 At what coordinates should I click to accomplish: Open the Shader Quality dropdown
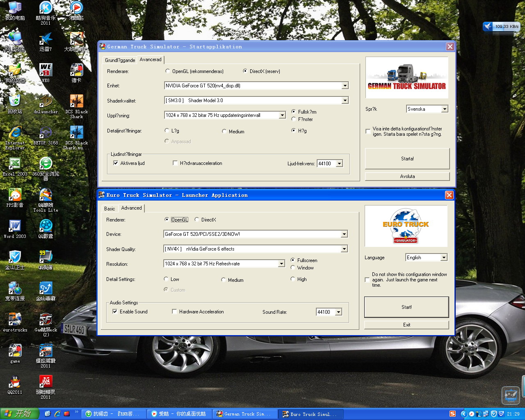pyautogui.click(x=344, y=249)
